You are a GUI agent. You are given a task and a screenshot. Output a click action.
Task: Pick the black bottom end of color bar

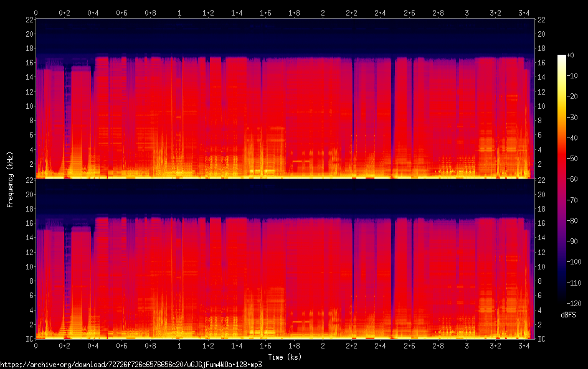coord(562,300)
